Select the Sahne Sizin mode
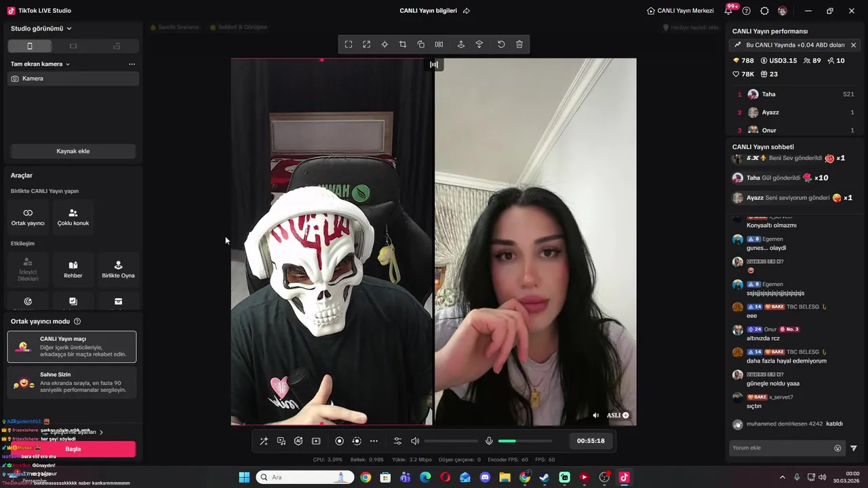 (72, 382)
